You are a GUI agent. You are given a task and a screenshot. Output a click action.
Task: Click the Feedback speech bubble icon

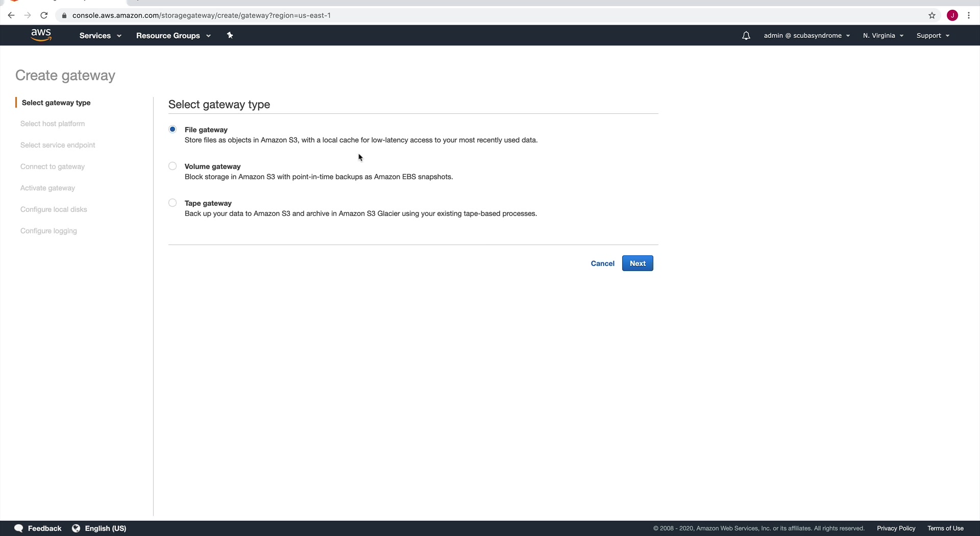[x=19, y=528]
